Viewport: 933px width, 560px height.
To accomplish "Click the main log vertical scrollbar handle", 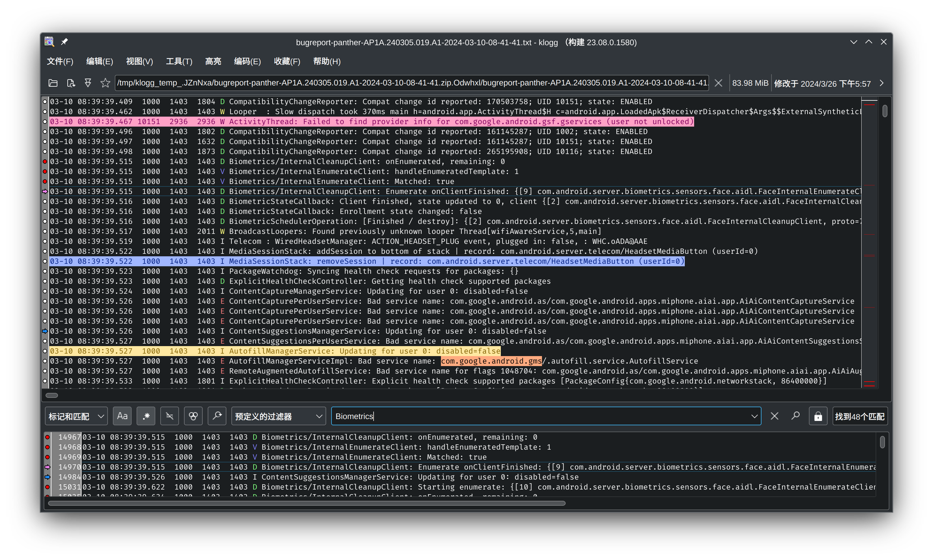I will [x=885, y=111].
